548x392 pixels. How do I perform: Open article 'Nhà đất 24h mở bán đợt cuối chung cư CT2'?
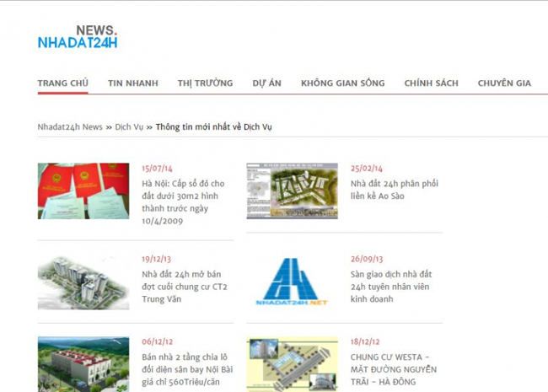coord(185,287)
